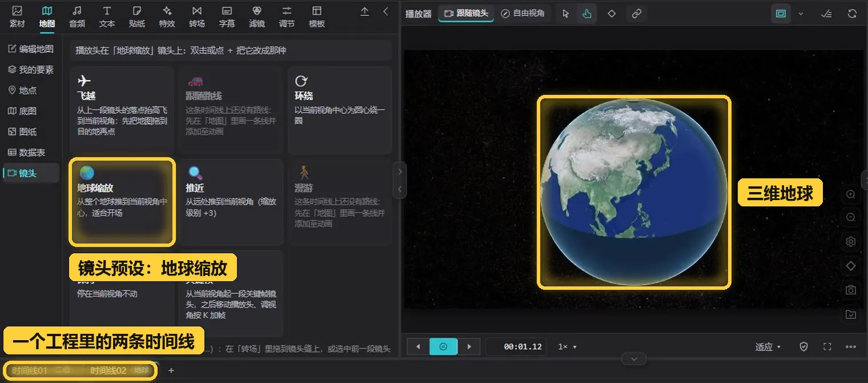Image resolution: width=868 pixels, height=383 pixels.
Task: Expand the dropdown beside the frame icon
Action: [801, 14]
